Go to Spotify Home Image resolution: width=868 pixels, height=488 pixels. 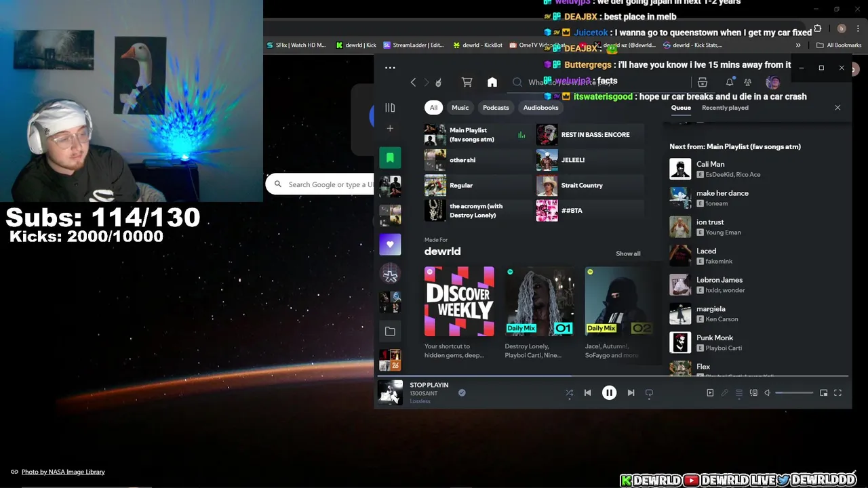coord(492,82)
